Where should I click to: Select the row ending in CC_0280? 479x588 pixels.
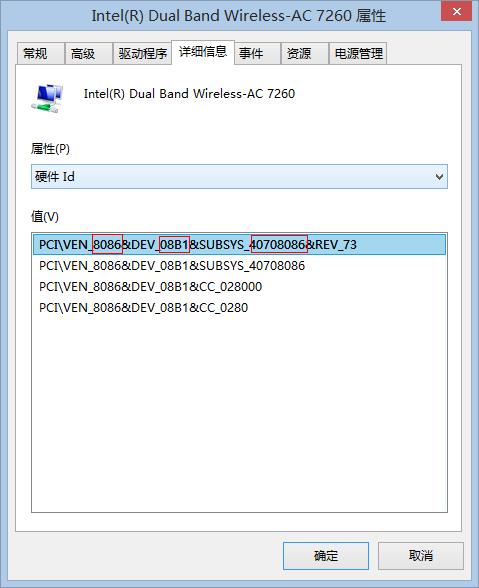239,308
